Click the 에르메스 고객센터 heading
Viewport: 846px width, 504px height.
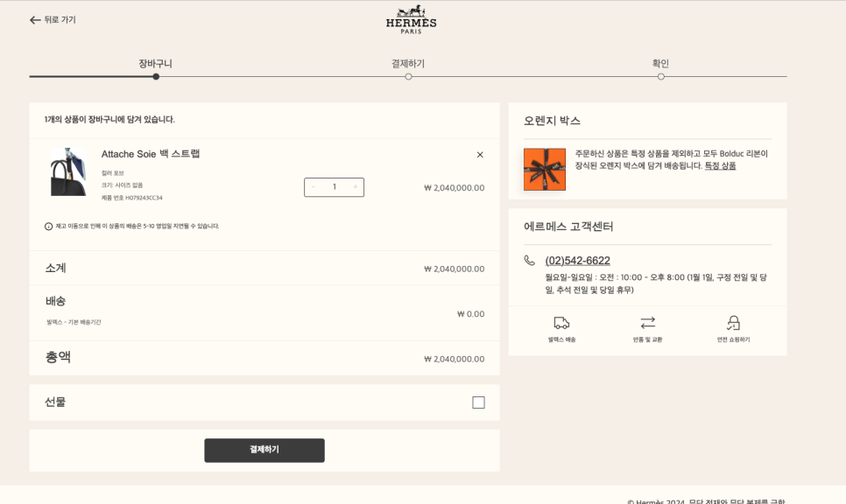click(568, 227)
